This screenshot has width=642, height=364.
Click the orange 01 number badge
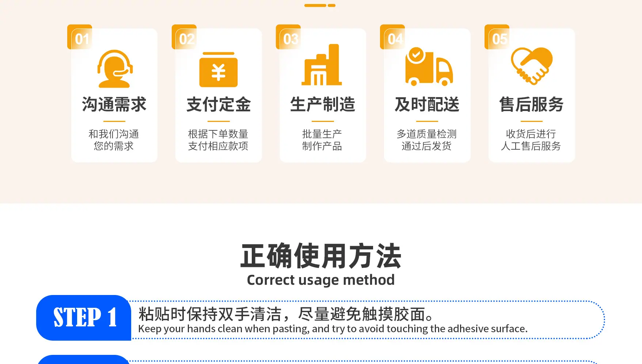(x=80, y=37)
